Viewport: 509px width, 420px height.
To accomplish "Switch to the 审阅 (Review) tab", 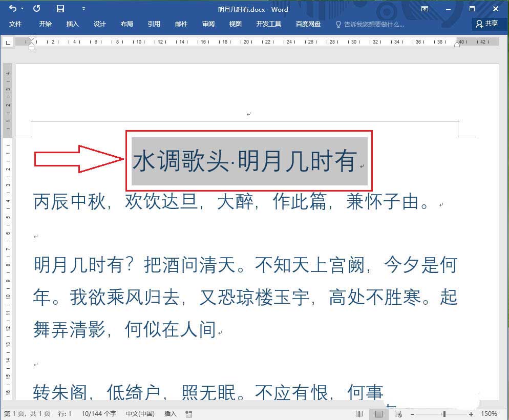I will click(x=208, y=24).
